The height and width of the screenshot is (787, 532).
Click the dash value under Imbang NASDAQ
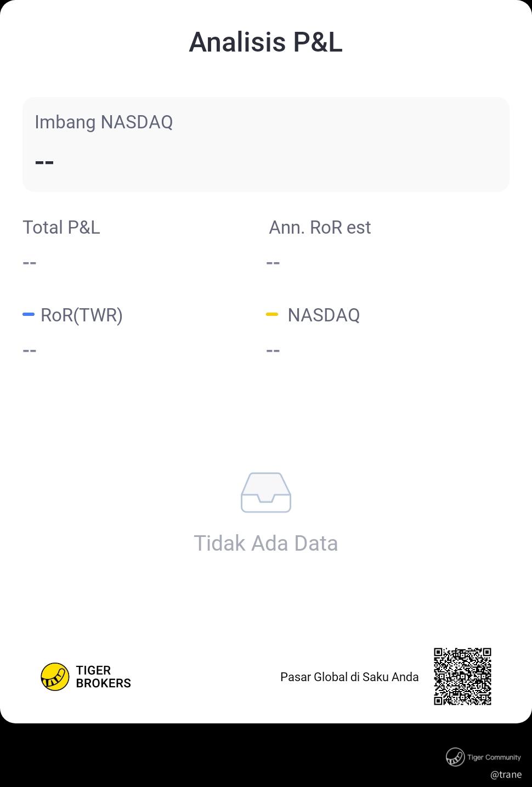44,162
